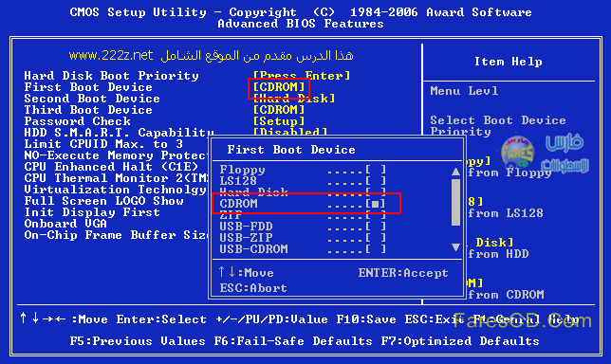
Task: Select CPU Thermal Monitor 2 item
Action: [116, 178]
